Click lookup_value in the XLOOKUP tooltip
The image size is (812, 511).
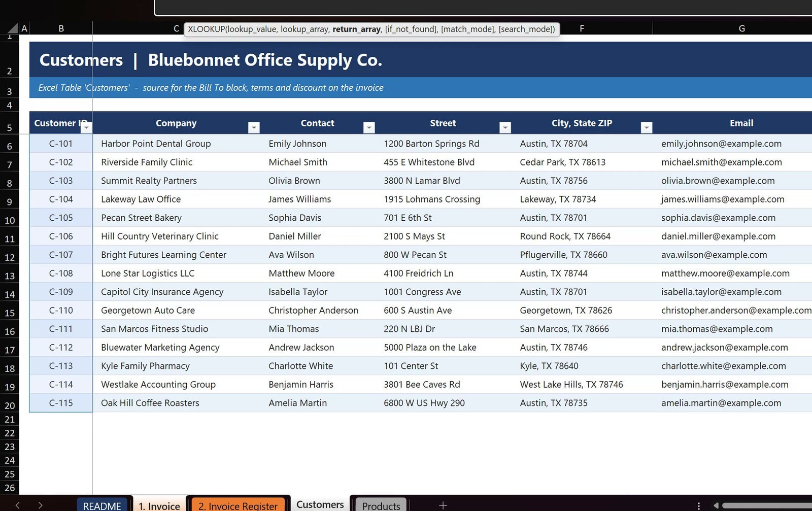tap(252, 29)
